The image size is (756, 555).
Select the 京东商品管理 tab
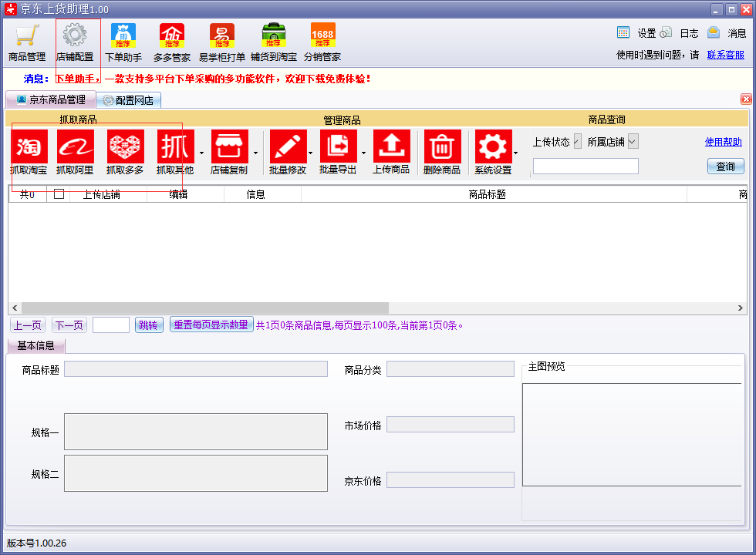coord(51,99)
